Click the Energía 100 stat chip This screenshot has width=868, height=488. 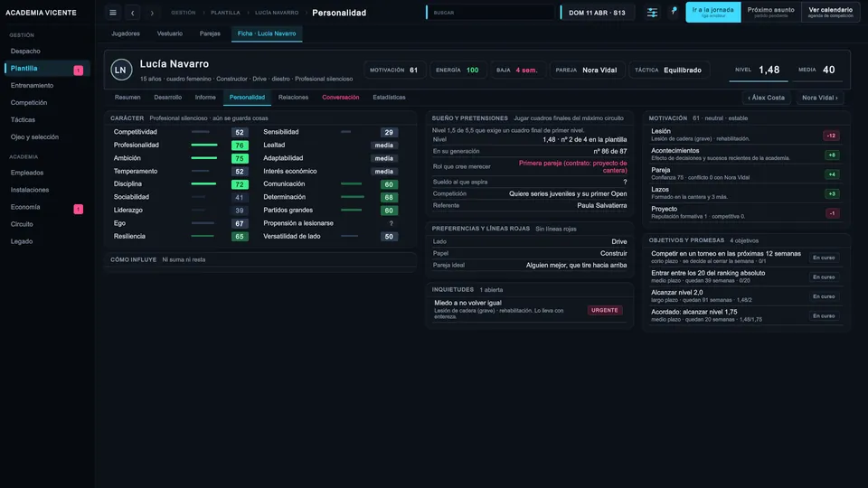458,70
